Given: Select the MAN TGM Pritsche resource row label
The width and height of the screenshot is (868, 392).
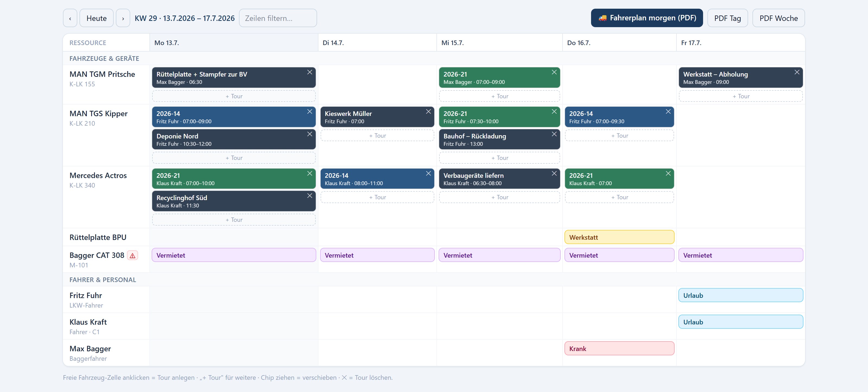Looking at the screenshot, I should 102,74.
